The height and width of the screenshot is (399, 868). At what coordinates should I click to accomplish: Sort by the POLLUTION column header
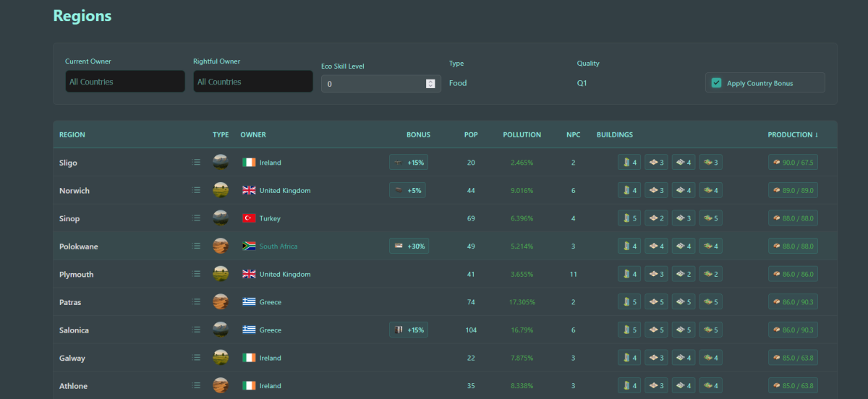click(x=522, y=134)
